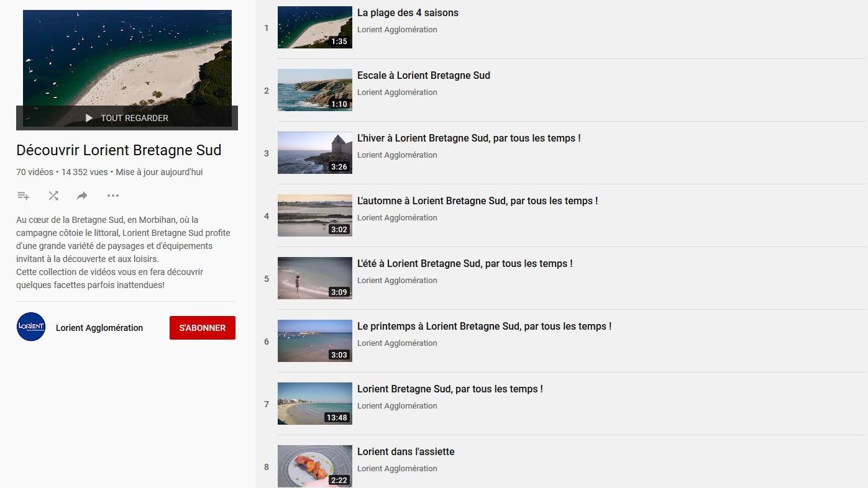Select the text Mise à jour aujourd'hui
Image resolution: width=868 pixels, height=488 pixels.
tap(159, 172)
